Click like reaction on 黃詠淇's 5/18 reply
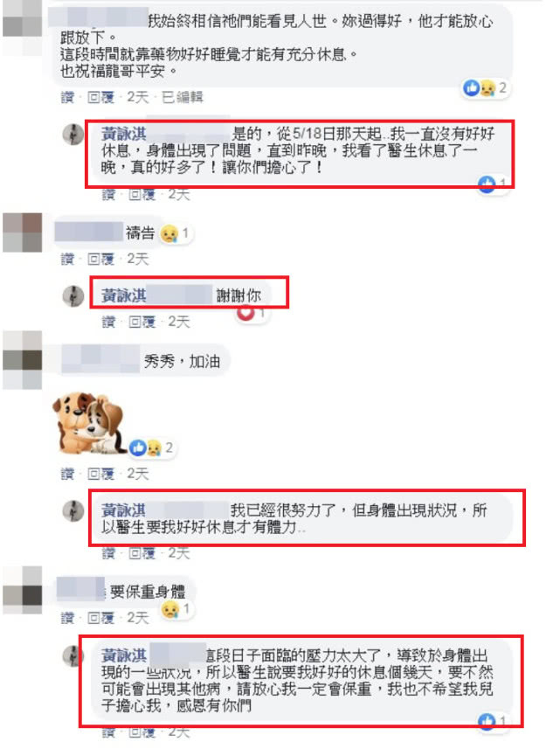This screenshot has height=749, width=560. point(492,184)
